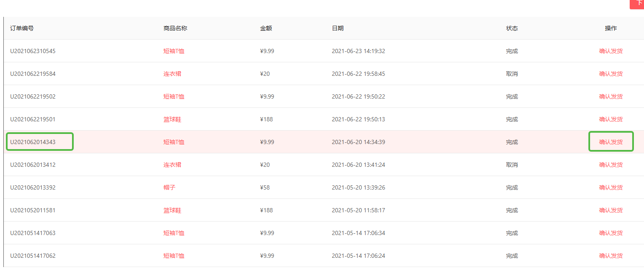Confirm shipment for order U2021062219584

click(x=611, y=74)
